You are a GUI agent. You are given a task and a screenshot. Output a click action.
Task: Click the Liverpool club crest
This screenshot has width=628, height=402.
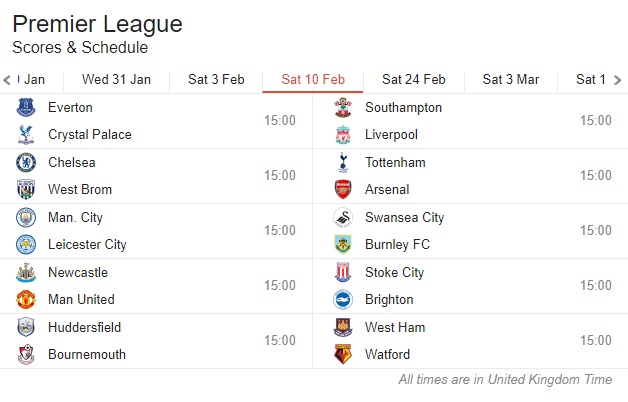(x=343, y=135)
